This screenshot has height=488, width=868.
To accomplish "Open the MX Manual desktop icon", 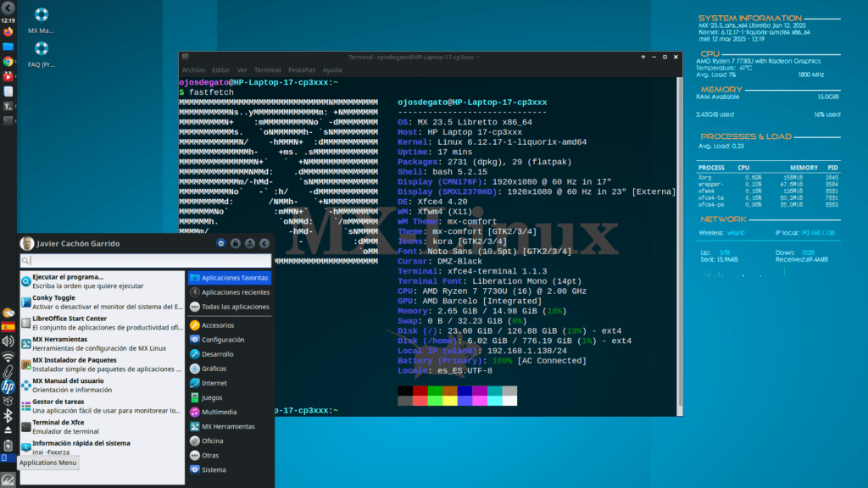I will click(x=41, y=21).
